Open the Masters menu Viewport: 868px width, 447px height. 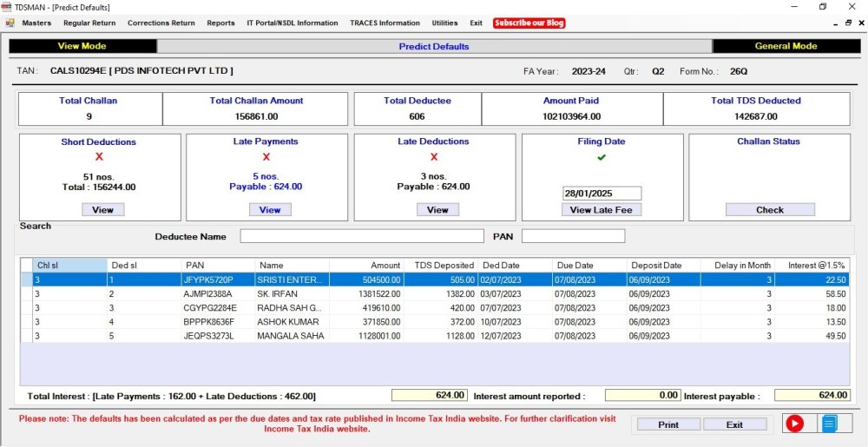36,23
